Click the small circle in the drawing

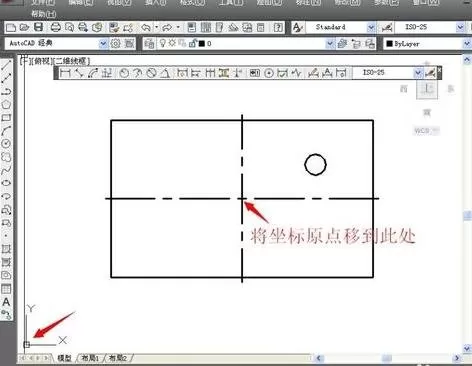(x=315, y=165)
